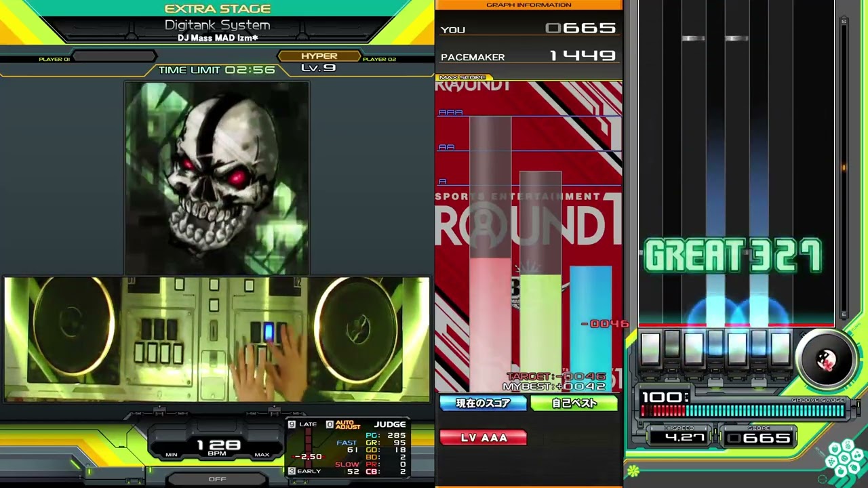Click the EARLY counter box showing 3

[x=292, y=471]
